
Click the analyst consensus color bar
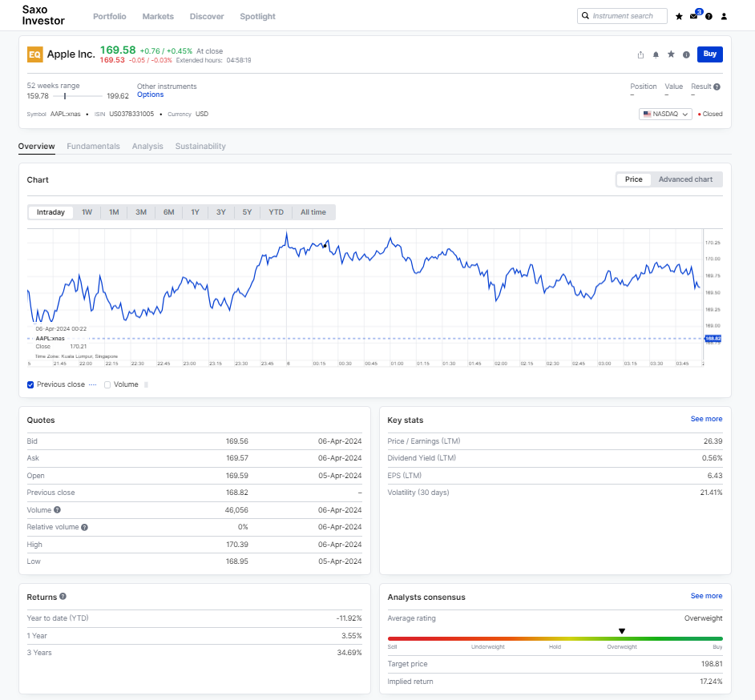click(555, 639)
